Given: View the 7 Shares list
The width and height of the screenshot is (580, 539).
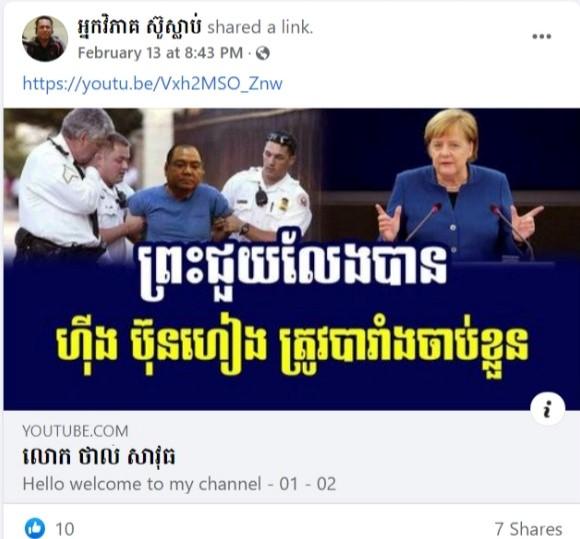Looking at the screenshot, I should pyautogui.click(x=528, y=529).
